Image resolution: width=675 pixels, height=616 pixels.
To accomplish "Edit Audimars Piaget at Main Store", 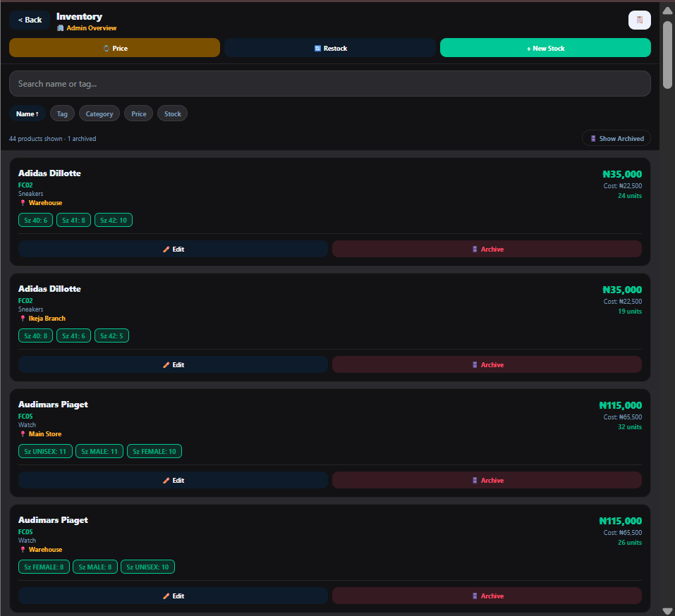I will (x=173, y=481).
